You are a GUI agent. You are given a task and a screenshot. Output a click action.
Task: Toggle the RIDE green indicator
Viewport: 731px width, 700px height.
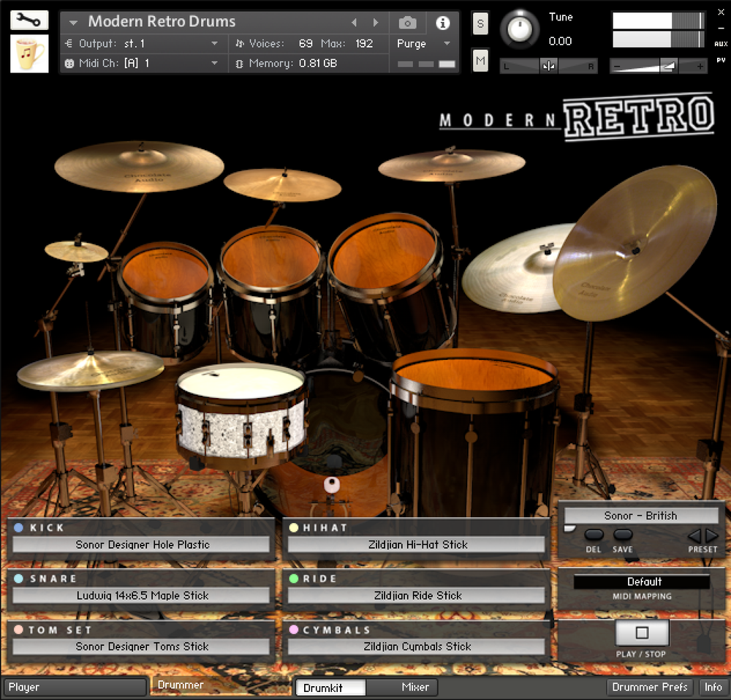pyautogui.click(x=294, y=579)
